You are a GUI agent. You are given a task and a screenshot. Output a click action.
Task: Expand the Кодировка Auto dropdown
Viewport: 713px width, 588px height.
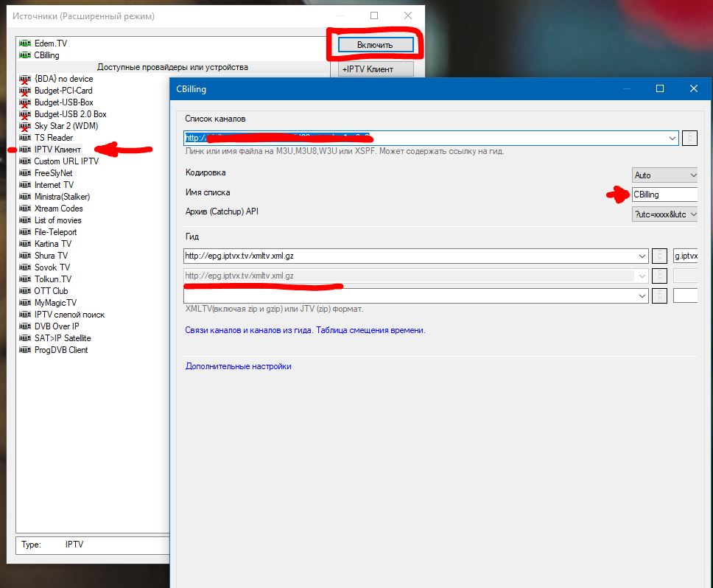pos(692,175)
